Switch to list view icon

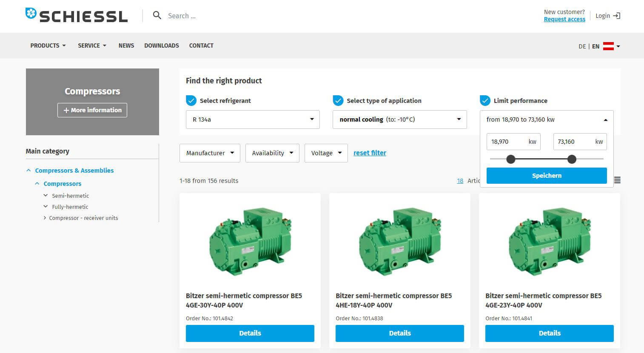point(617,180)
